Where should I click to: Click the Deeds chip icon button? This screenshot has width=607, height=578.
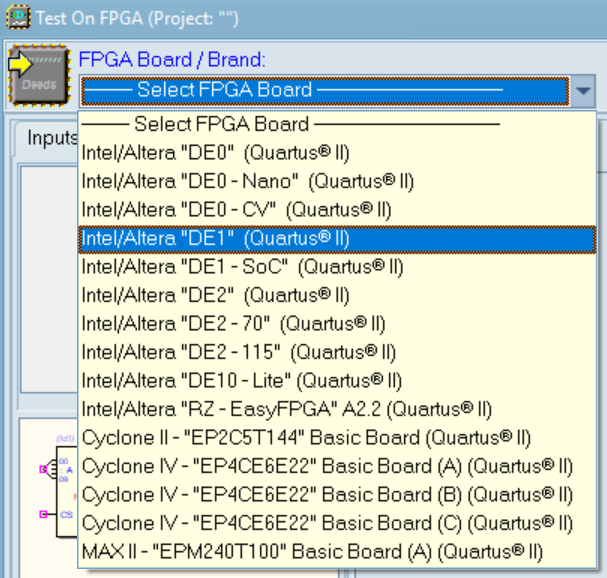[x=39, y=75]
